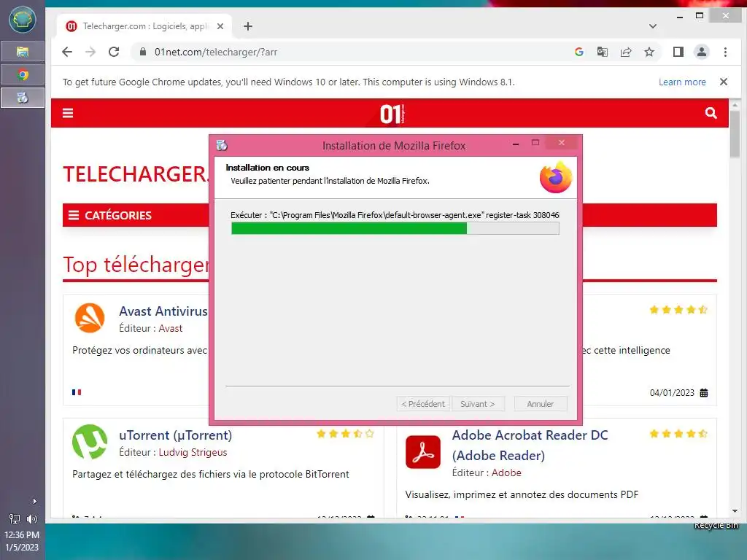
Task: Close the Telecharger.com tab
Action: 220,26
